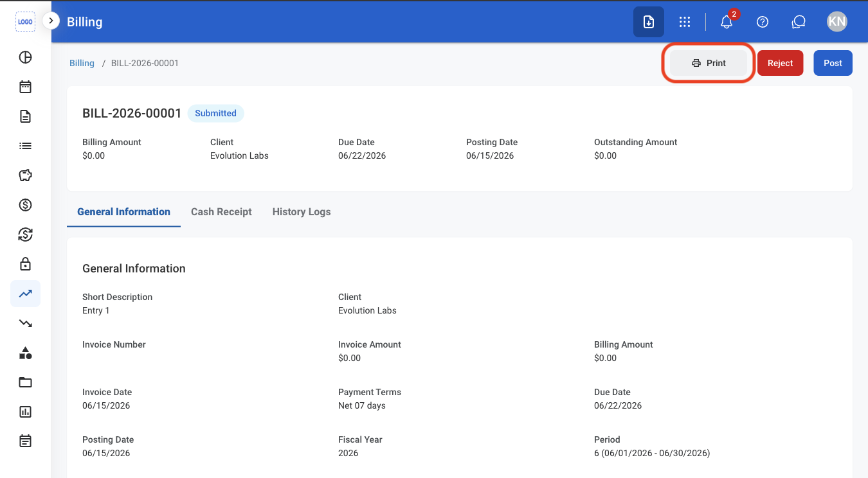
Task: Open the bar chart report sidebar icon
Action: point(25,412)
